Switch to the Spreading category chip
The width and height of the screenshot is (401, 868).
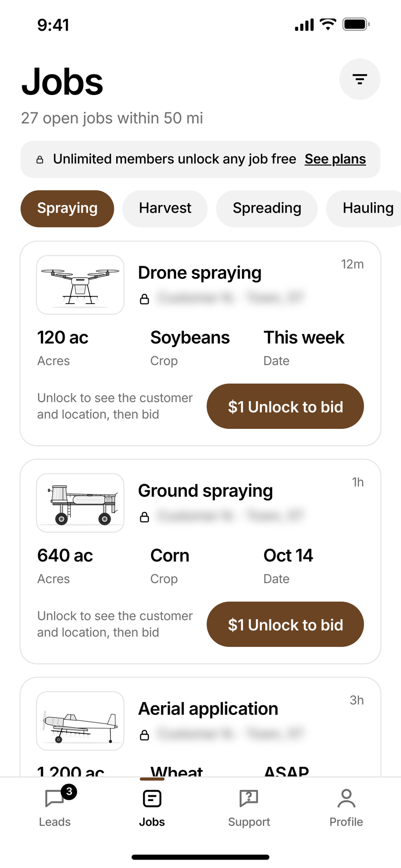267,209
